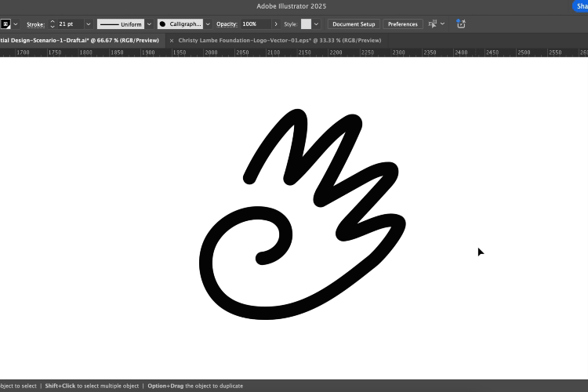Expand the opacity slider arrow
This screenshot has width=588, height=392.
[276, 24]
